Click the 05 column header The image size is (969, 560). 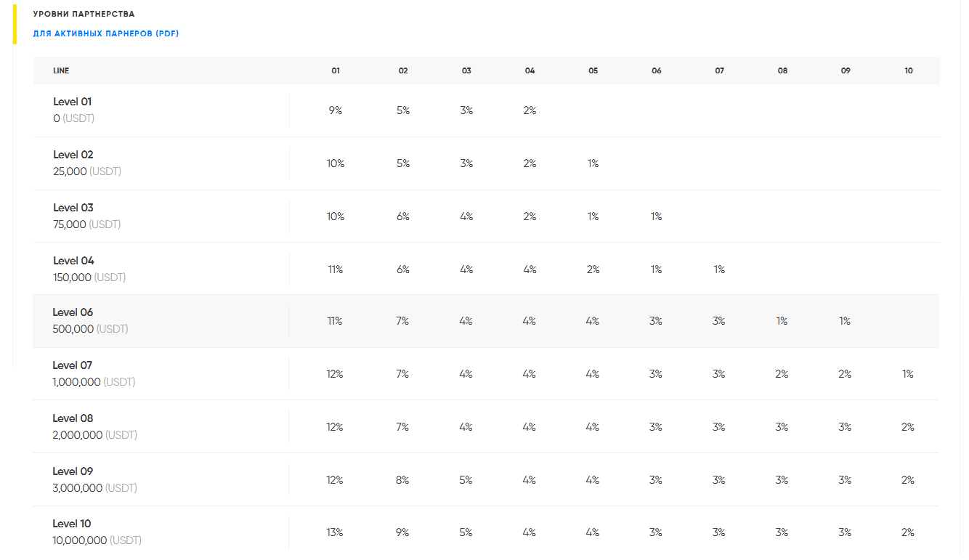593,71
